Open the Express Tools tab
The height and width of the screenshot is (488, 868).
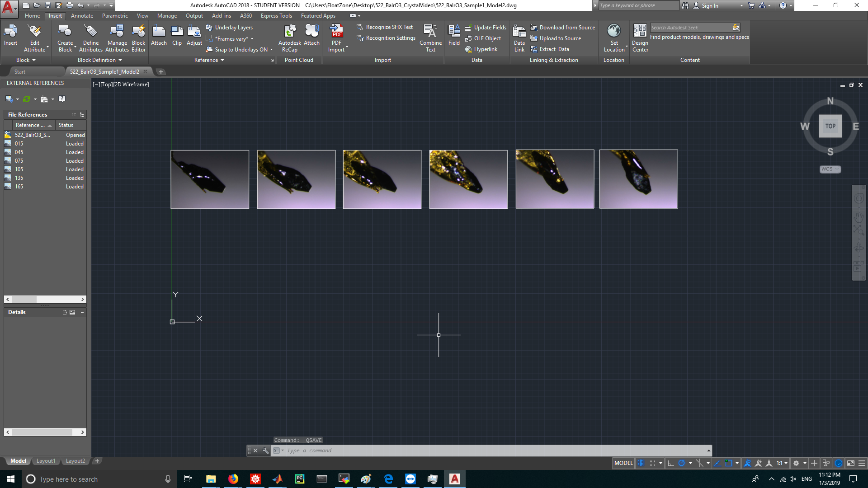[x=276, y=16]
